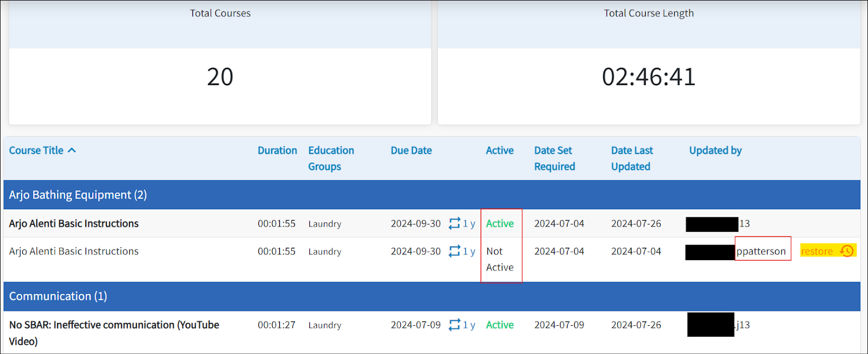Click the Date Set Required header
Viewport: 868px width, 354px height.
click(x=554, y=158)
